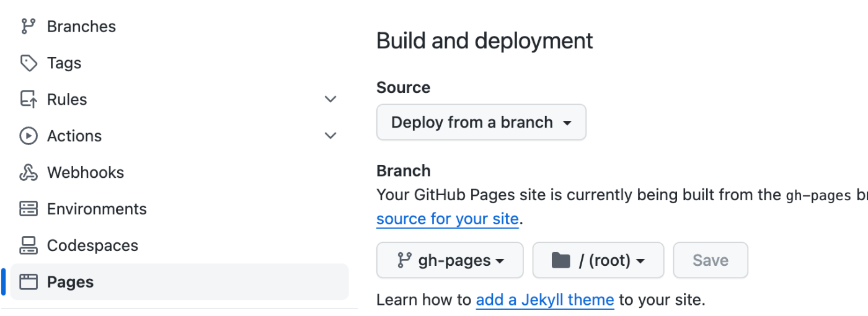The height and width of the screenshot is (316, 868).
Task: Open Codespaces settings
Action: (x=180, y=246)
